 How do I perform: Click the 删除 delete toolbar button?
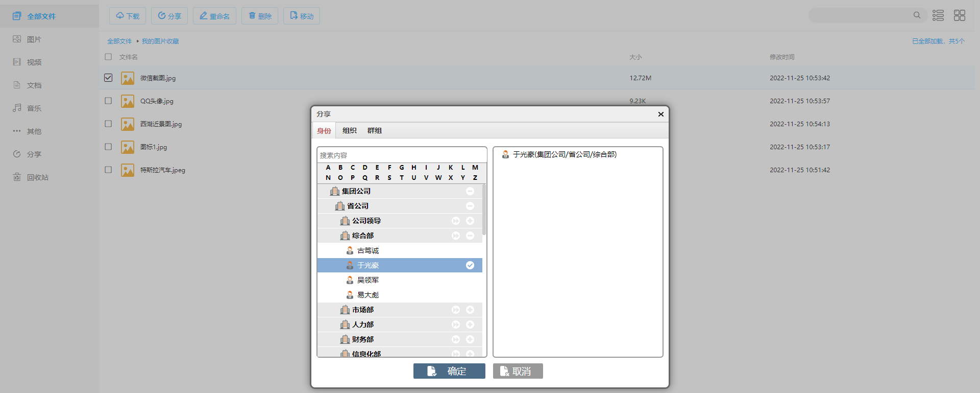coord(260,16)
